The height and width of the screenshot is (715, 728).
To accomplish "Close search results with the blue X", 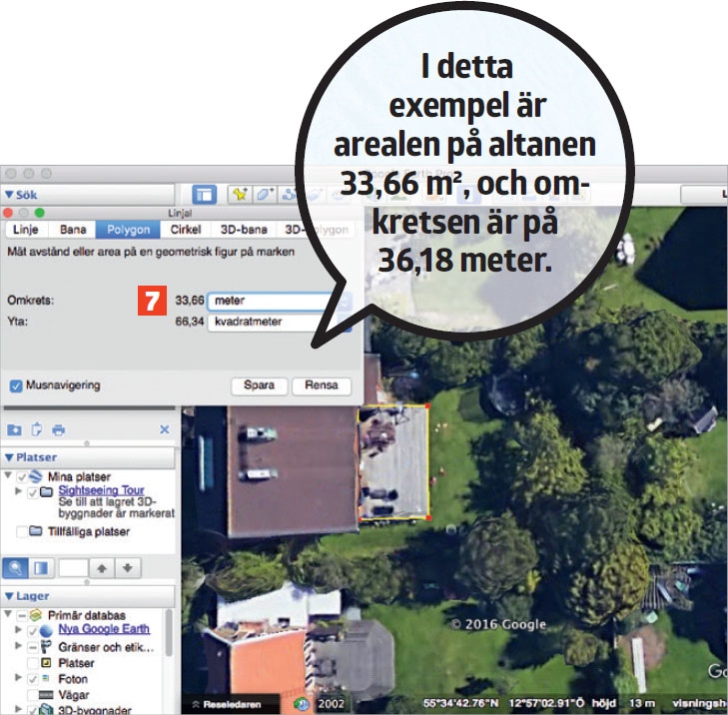I will [x=165, y=430].
